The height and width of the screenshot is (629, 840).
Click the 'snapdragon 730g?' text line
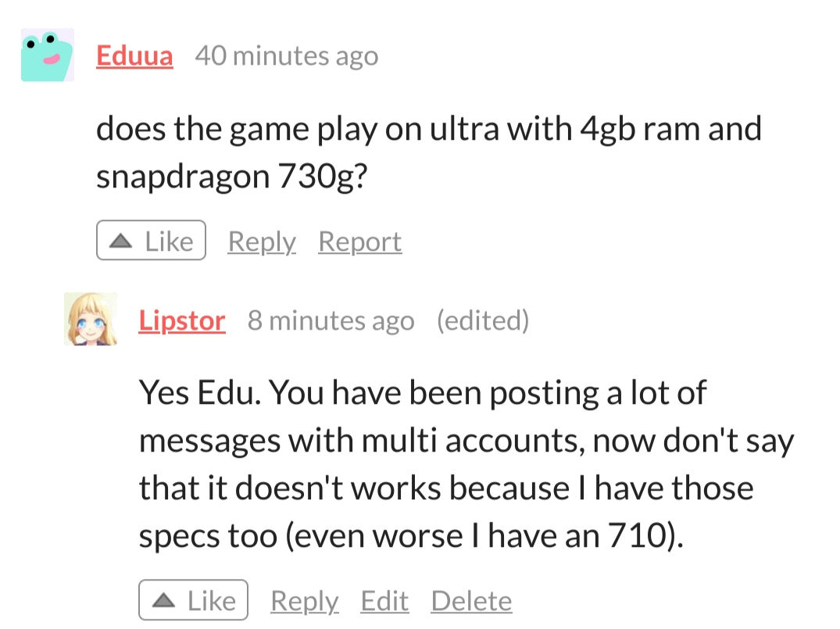(x=231, y=177)
